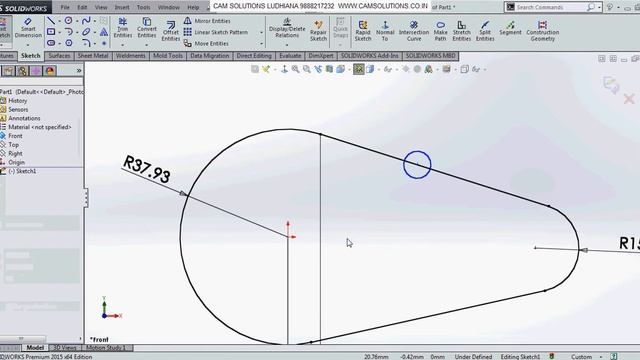Select the Ellipse sketch tool
This screenshot has width=640, height=360.
[86, 31]
